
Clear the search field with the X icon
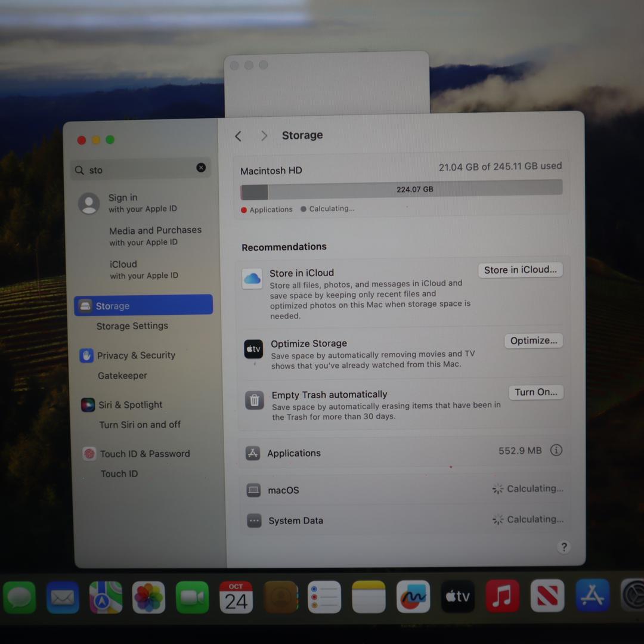click(201, 168)
